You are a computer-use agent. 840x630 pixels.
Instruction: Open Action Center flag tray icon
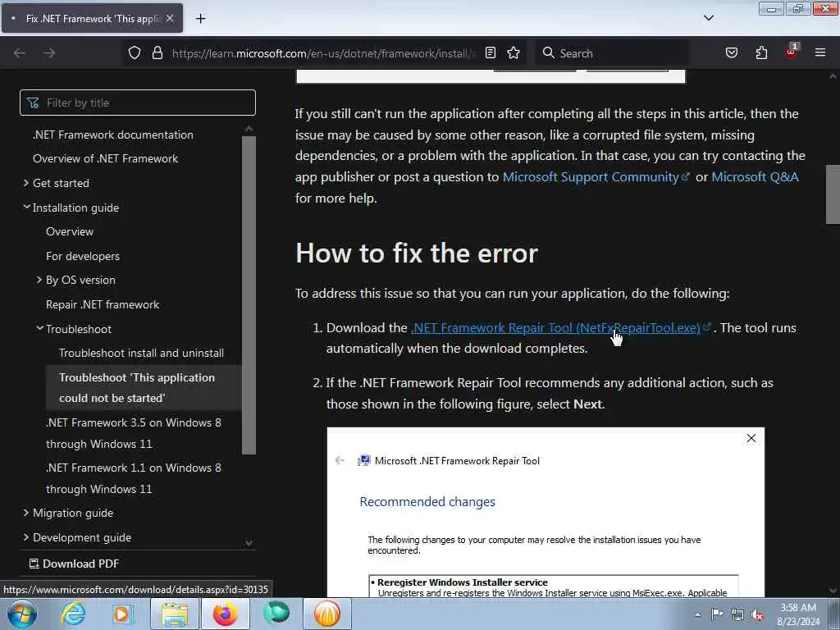[x=717, y=614]
